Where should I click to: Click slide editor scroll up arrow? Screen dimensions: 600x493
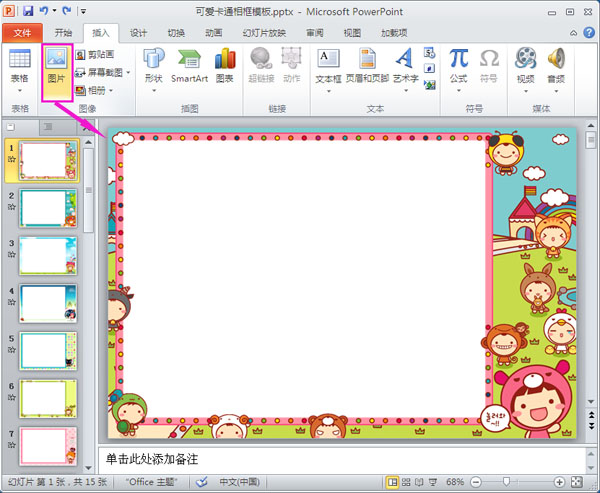[x=591, y=126]
